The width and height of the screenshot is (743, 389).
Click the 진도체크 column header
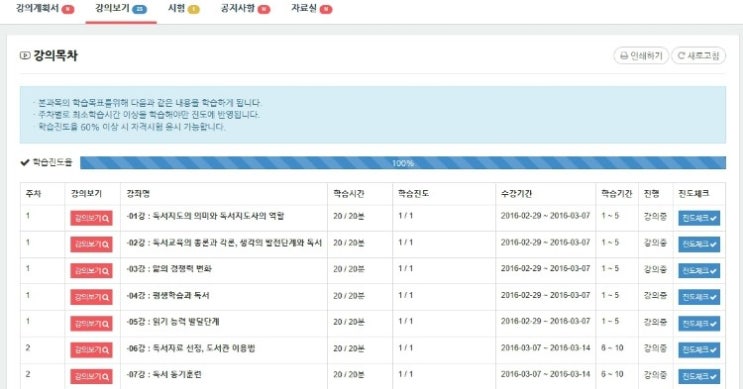click(694, 193)
